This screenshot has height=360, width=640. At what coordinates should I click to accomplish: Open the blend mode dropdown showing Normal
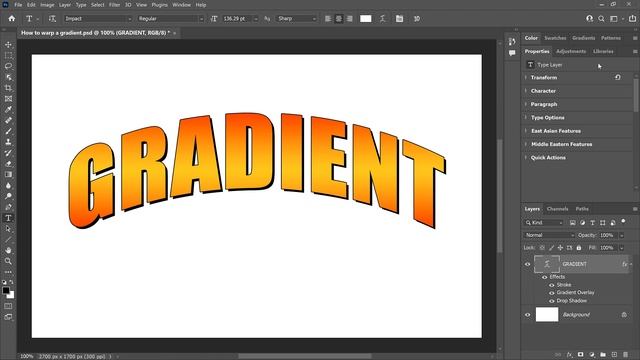[x=549, y=235]
